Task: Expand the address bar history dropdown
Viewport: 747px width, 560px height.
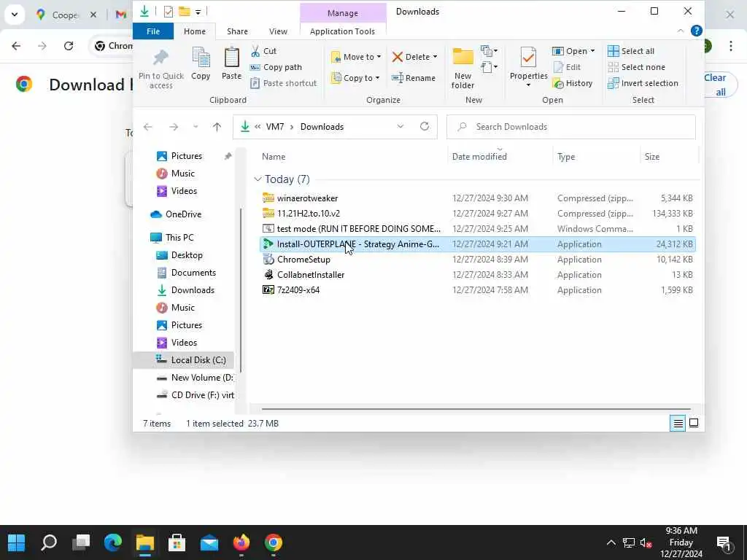Action: click(400, 126)
